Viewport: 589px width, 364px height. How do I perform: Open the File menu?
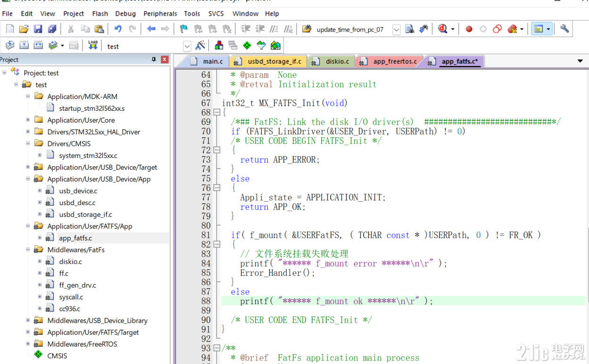(8, 14)
